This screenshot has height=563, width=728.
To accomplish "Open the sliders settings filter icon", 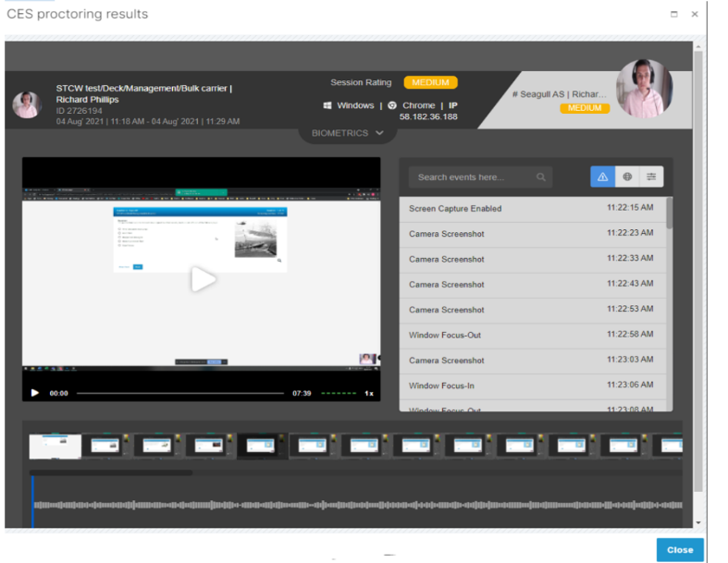I will [651, 177].
